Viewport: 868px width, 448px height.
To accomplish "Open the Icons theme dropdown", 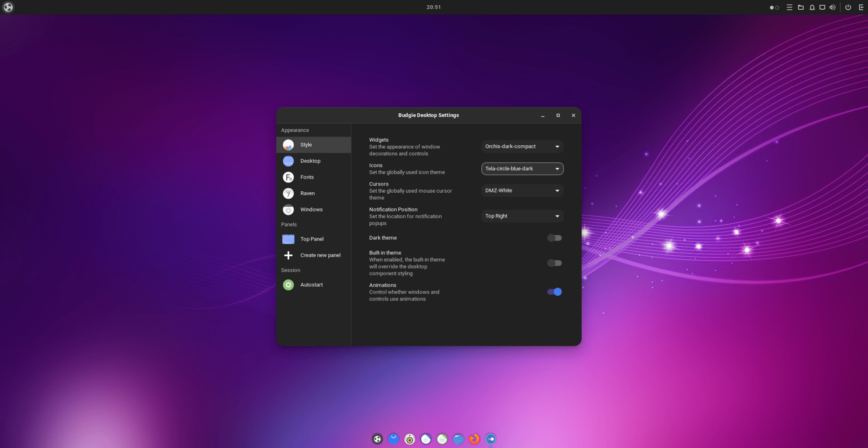I will click(522, 168).
